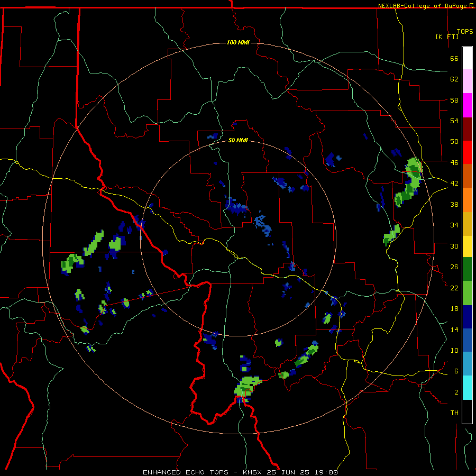Click the 30 value on the legend
The height and width of the screenshot is (476, 476).
point(454,246)
